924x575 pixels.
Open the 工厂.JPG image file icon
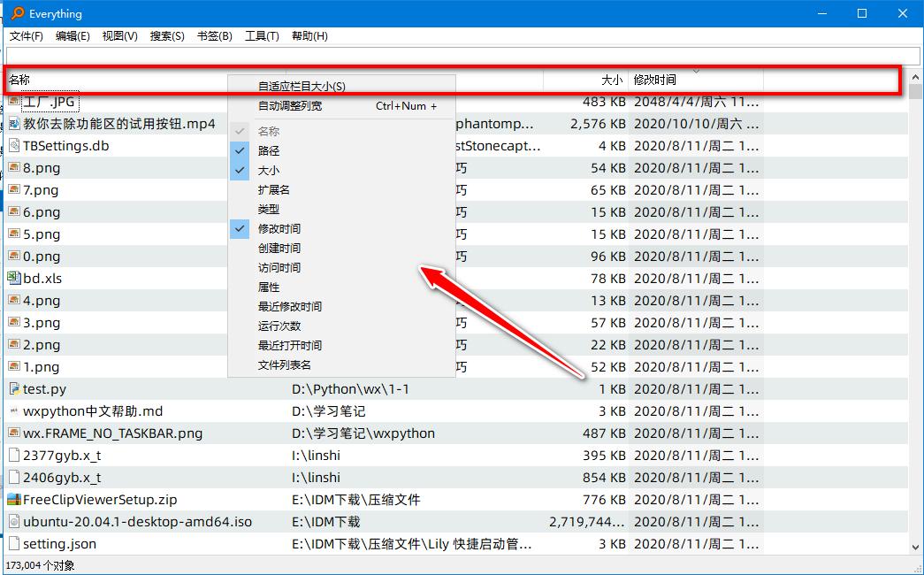pyautogui.click(x=16, y=101)
